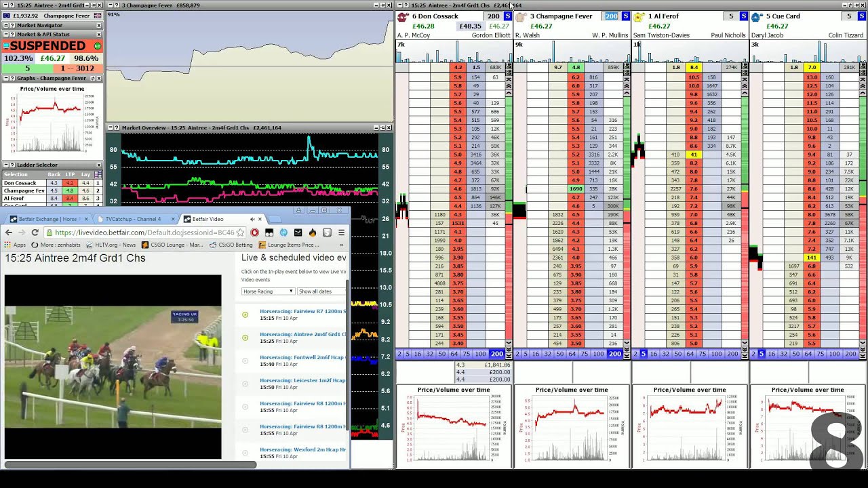This screenshot has height=488, width=868.
Task: Click the EU flag balance icon
Action: [7, 15]
